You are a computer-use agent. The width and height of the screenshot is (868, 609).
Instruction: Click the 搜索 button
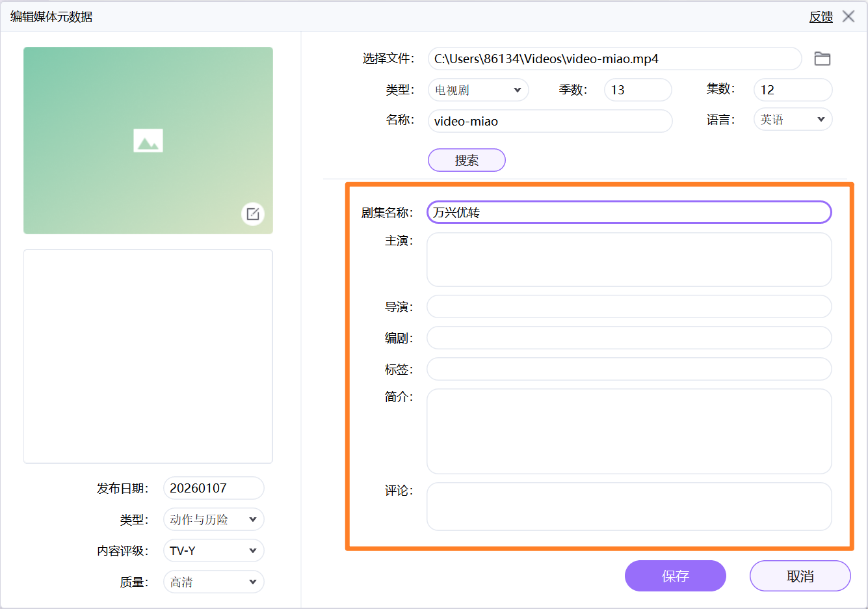click(x=466, y=160)
